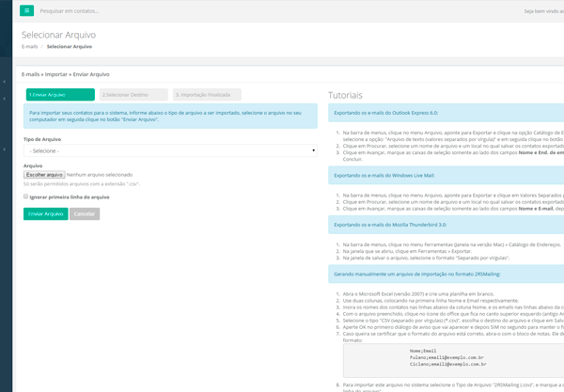564x392 pixels.
Task: Click the 'Fulano;email1@exemplo.com.br' sample line
Action: (446, 357)
